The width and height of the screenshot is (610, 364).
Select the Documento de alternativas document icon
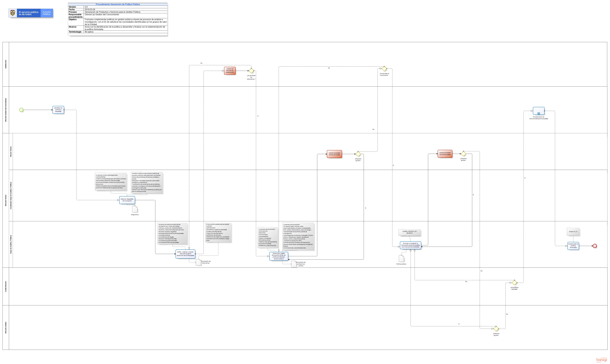tap(198, 262)
